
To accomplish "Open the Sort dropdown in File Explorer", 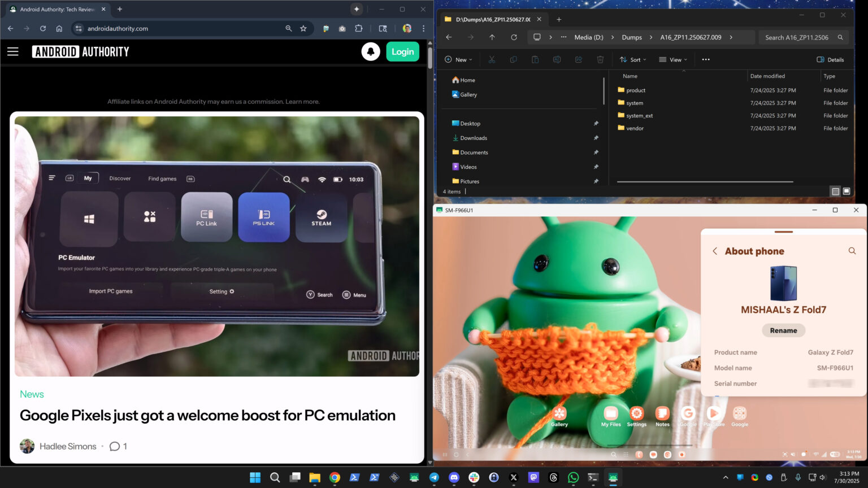I will coord(632,59).
